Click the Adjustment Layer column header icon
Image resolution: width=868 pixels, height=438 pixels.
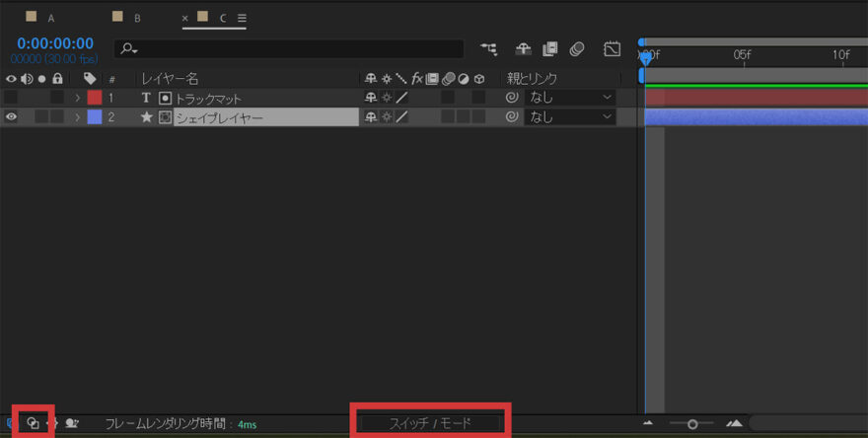[x=464, y=79]
